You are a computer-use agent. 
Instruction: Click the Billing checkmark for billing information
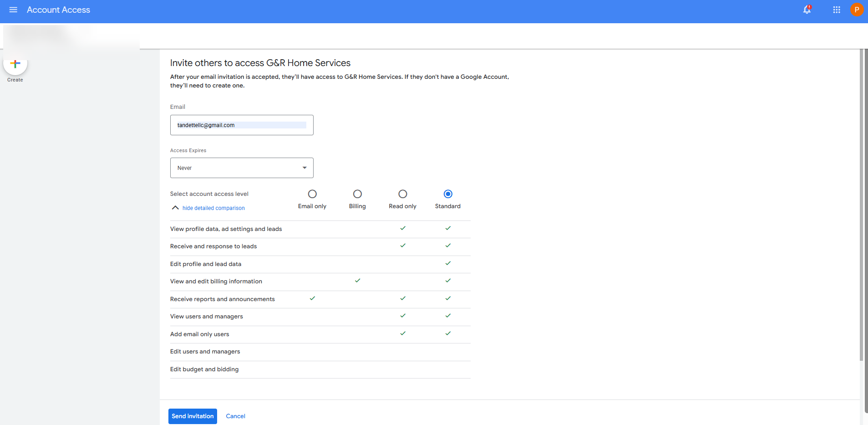pos(357,281)
